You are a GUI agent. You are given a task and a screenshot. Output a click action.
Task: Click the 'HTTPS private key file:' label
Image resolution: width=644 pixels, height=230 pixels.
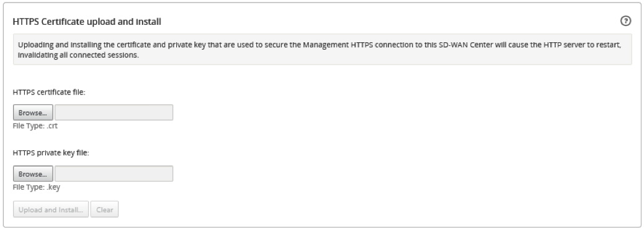point(51,153)
